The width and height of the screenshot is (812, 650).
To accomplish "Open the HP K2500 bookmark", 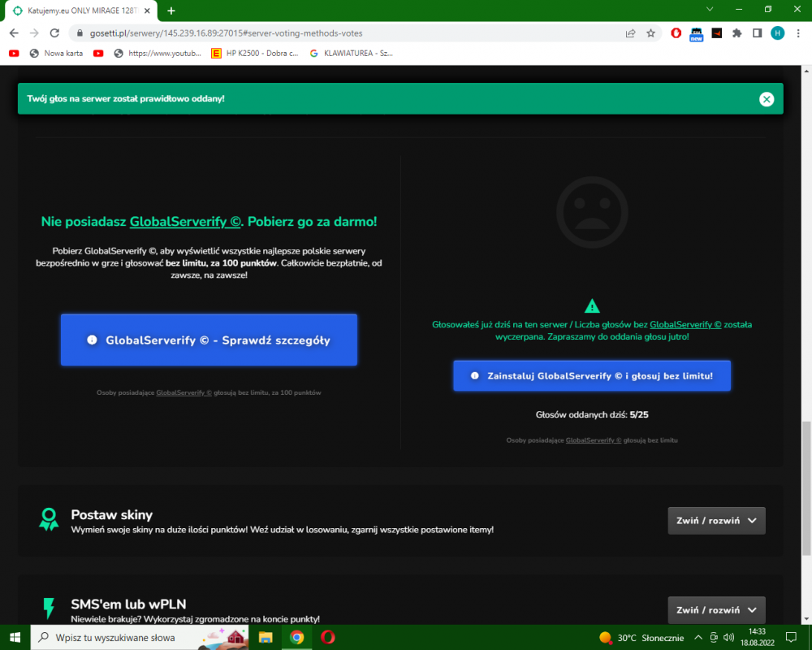I will (255, 53).
